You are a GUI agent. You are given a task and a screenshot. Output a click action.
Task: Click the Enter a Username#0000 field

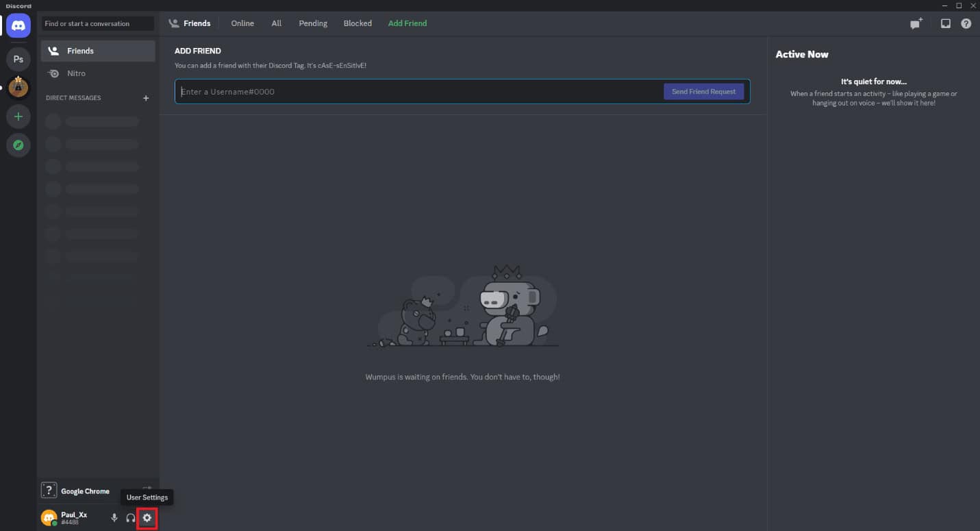pyautogui.click(x=418, y=92)
